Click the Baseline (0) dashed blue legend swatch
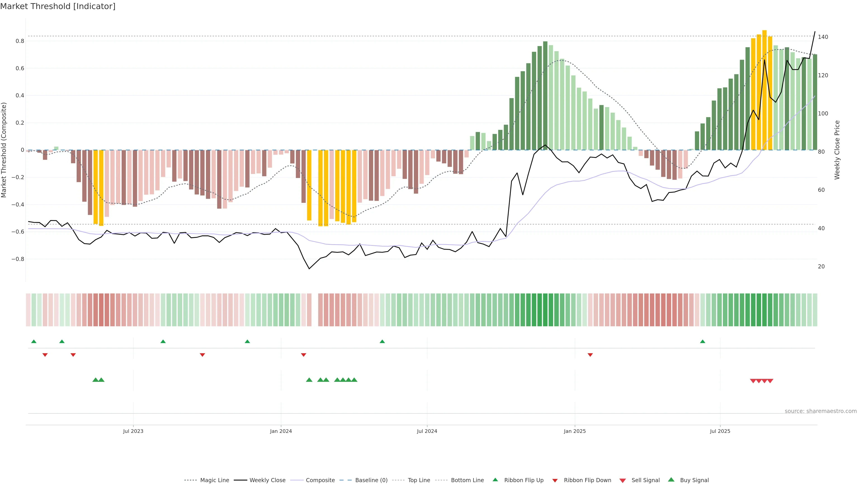This screenshot has width=868, height=488. (x=345, y=480)
